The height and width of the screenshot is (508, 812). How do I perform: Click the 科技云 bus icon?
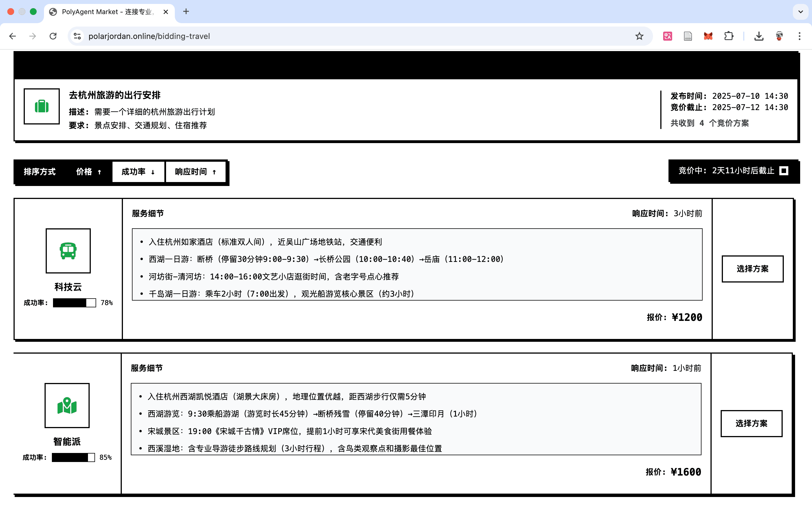[x=68, y=251]
